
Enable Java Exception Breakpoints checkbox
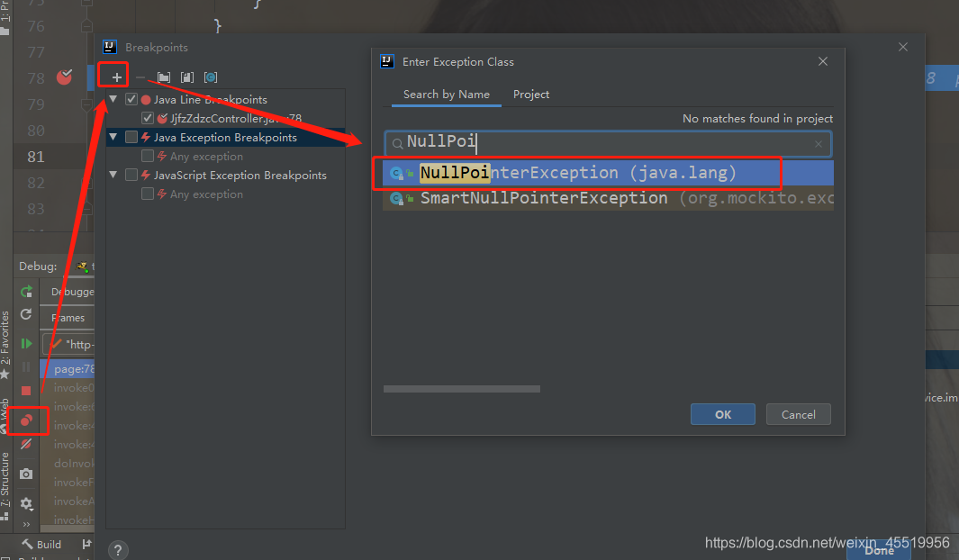click(x=131, y=137)
